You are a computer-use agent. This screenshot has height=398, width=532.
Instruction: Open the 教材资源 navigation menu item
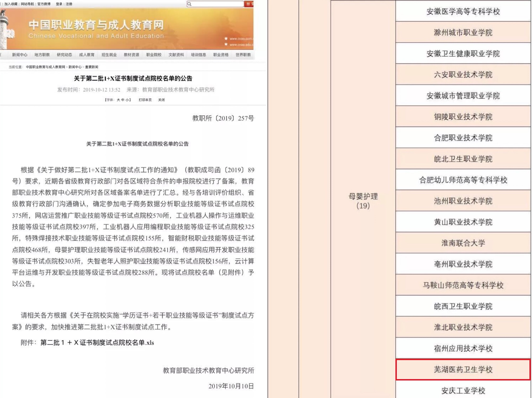point(131,55)
